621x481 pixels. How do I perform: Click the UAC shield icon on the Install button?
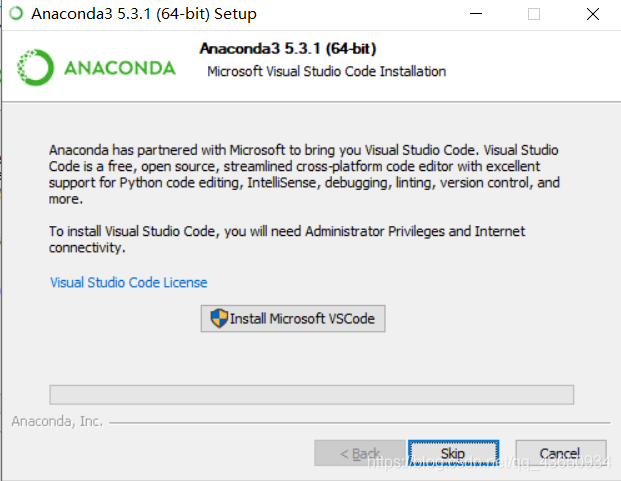pos(219,318)
